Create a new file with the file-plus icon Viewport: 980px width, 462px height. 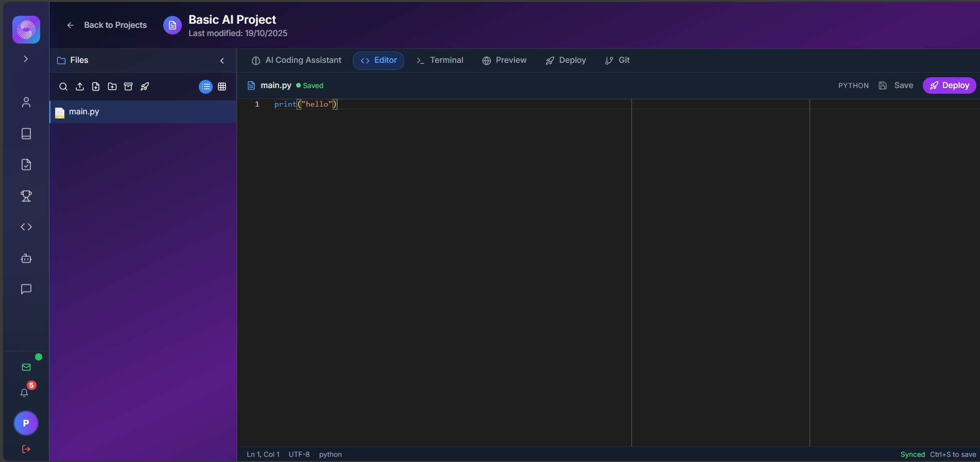coord(96,87)
